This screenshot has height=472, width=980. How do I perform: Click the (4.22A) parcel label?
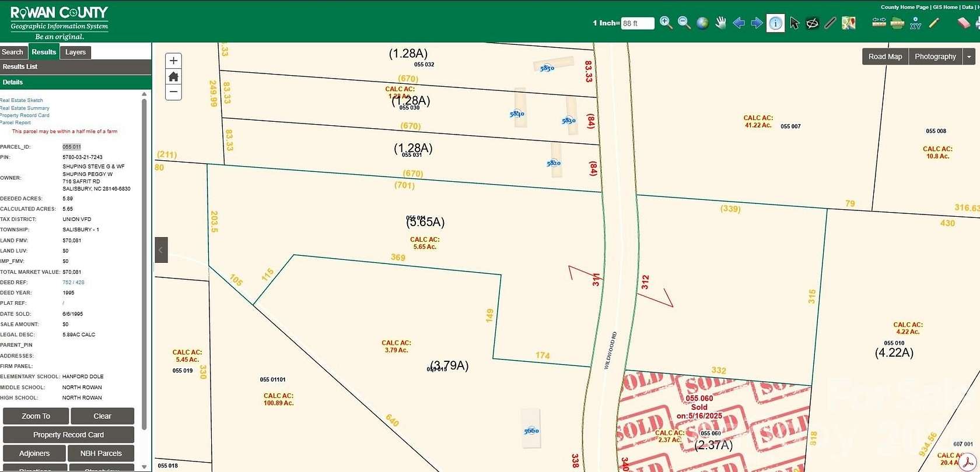(x=894, y=353)
